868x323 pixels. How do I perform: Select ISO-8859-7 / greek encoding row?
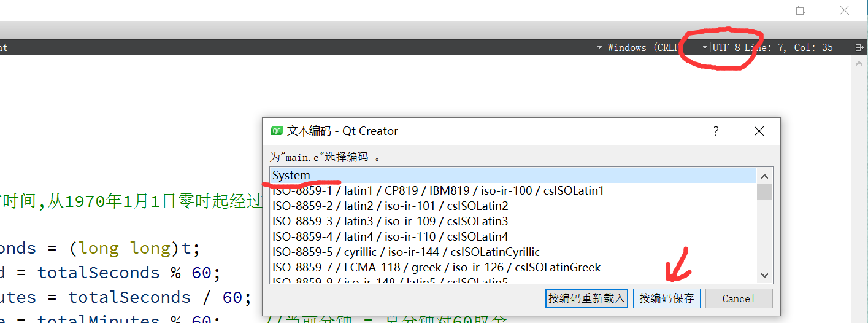pos(513,267)
